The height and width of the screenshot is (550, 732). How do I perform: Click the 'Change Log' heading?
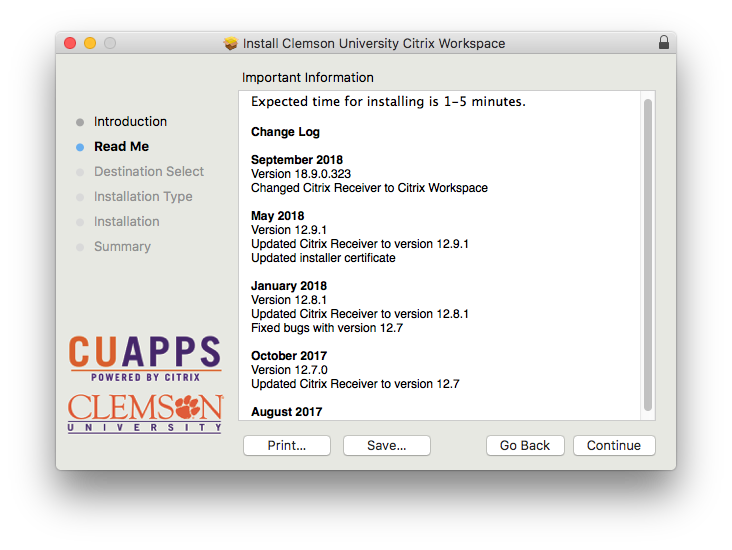(285, 132)
